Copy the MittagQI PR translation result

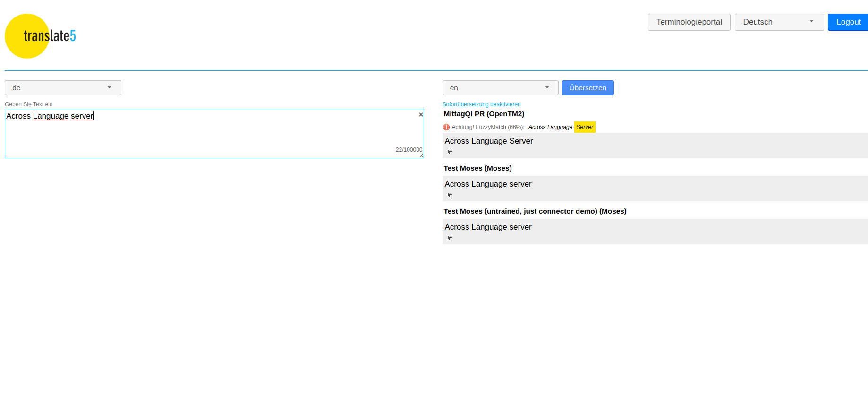pyautogui.click(x=450, y=152)
